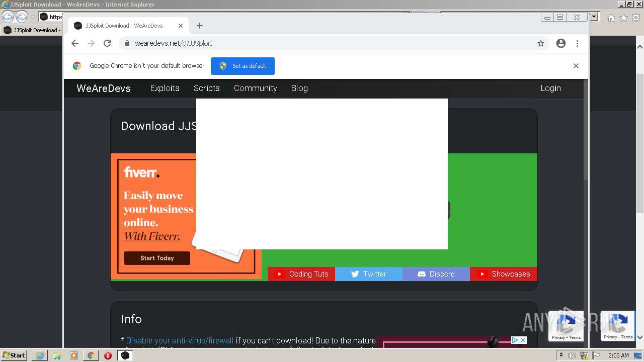644x362 pixels.
Task: Open the Coding Tuts YouTube button
Action: 301,274
